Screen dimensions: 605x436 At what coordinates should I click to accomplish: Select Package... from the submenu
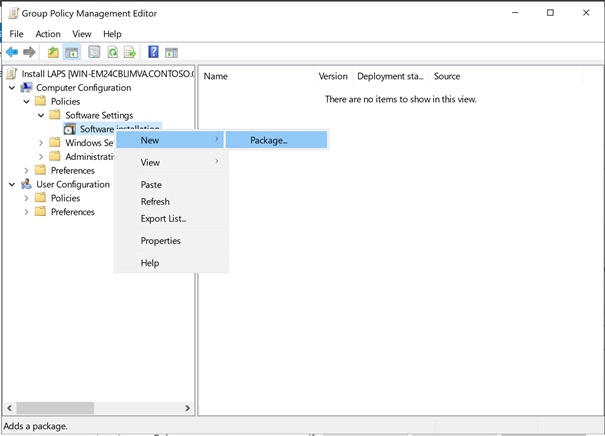coord(276,140)
